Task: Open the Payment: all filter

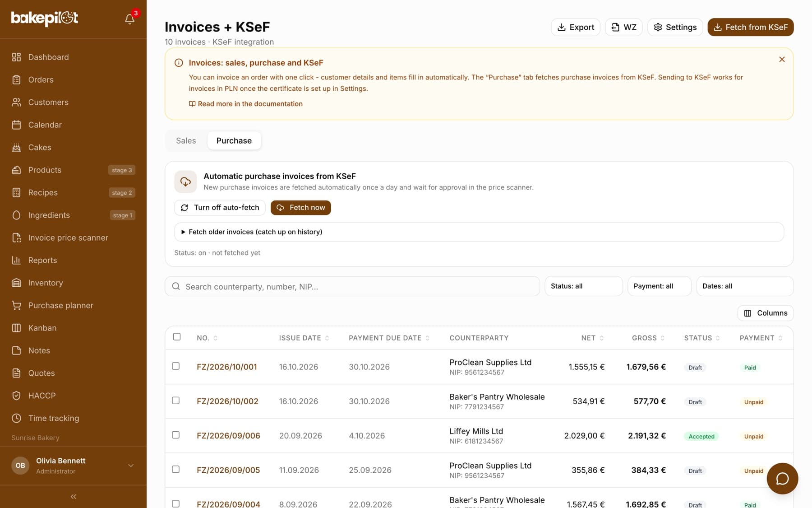Action: click(659, 286)
